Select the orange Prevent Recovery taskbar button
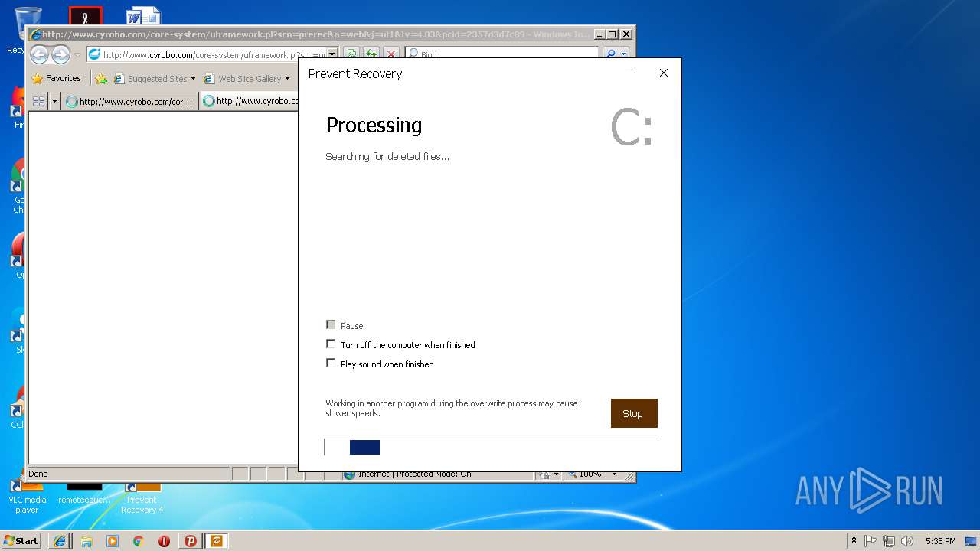 click(216, 541)
